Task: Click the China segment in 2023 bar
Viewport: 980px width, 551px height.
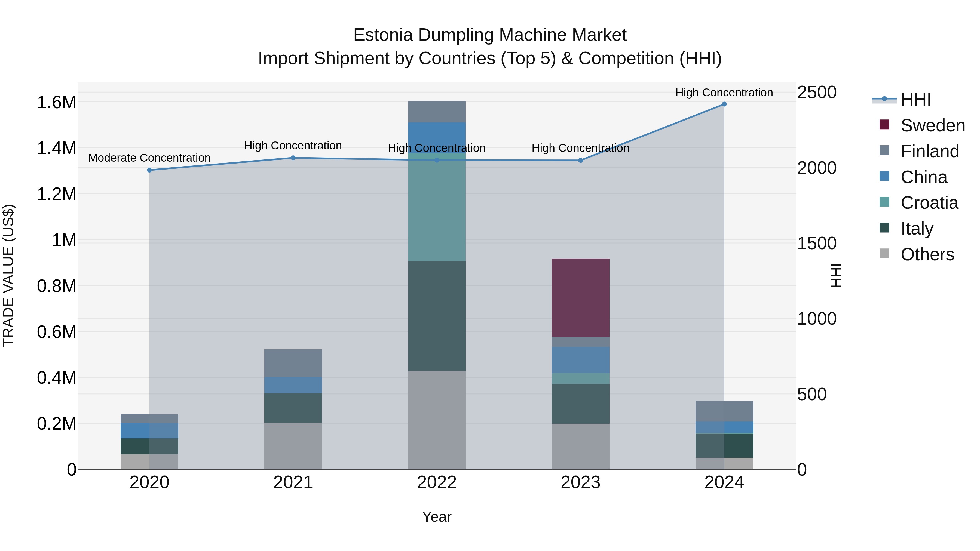Action: click(x=581, y=360)
